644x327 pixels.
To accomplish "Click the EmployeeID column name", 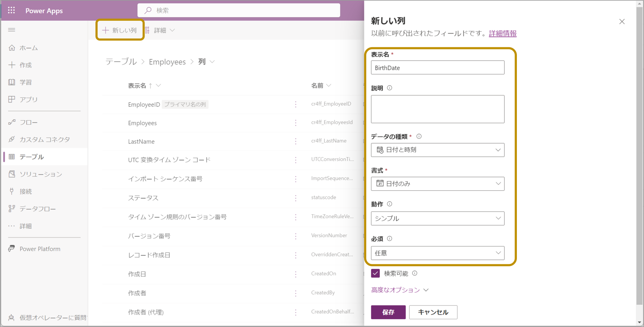I will pyautogui.click(x=144, y=104).
